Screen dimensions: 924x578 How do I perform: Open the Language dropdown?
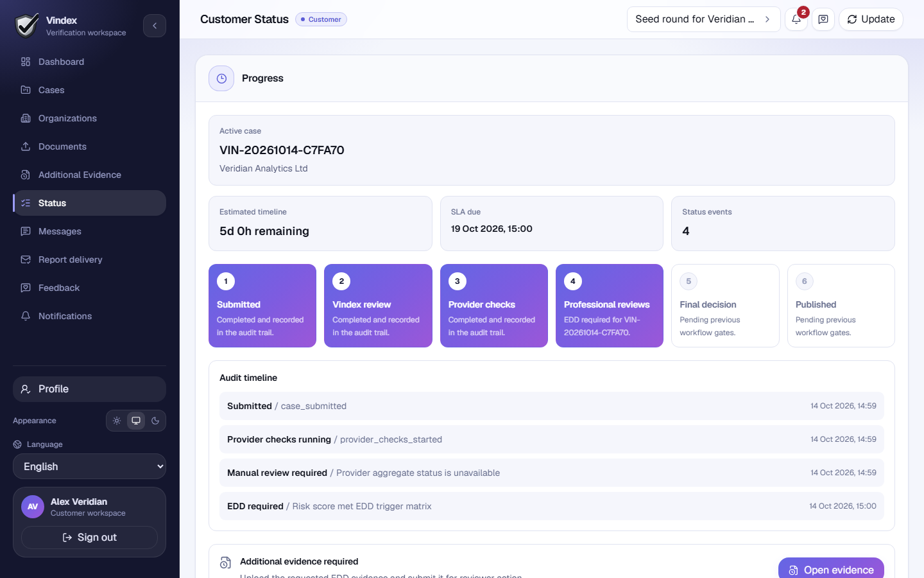(x=89, y=466)
